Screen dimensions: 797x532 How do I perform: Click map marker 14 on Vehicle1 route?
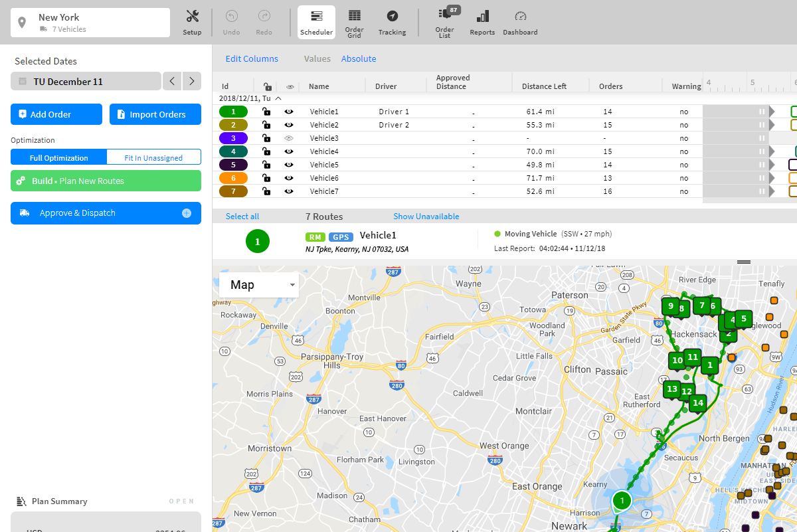[697, 403]
